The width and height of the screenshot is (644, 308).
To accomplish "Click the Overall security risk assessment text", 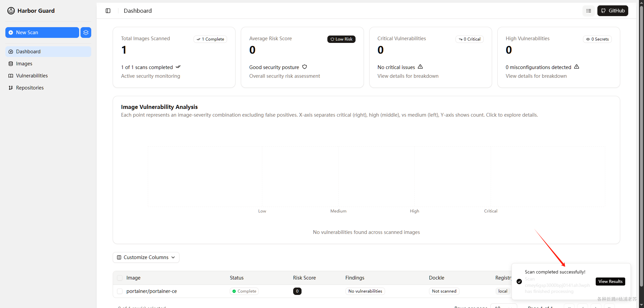I will point(284,76).
